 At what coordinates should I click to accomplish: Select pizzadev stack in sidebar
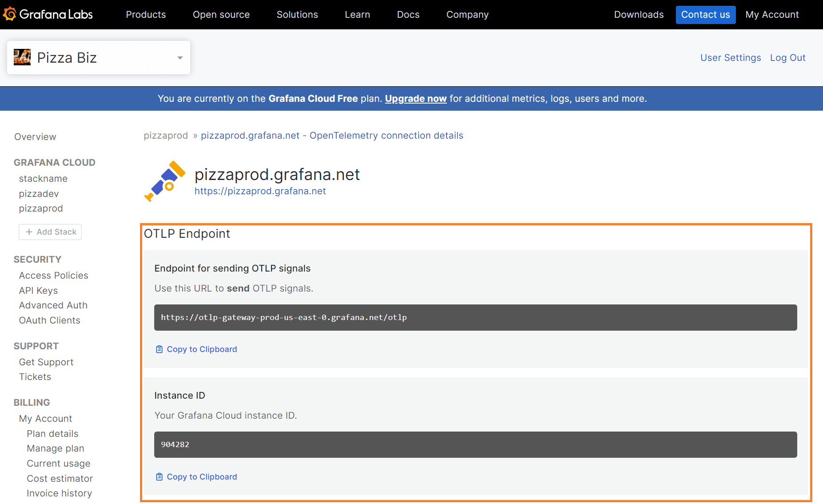[x=39, y=194]
